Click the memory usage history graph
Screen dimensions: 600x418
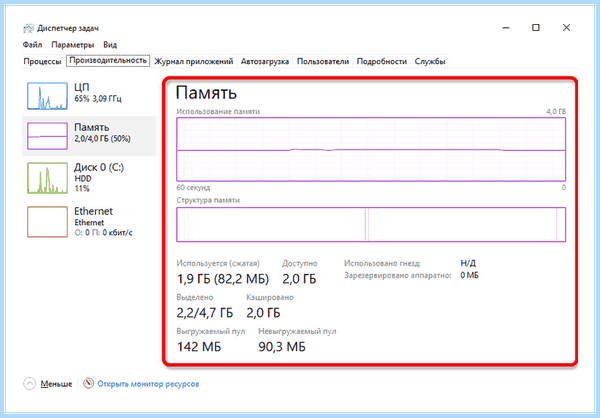click(x=371, y=149)
